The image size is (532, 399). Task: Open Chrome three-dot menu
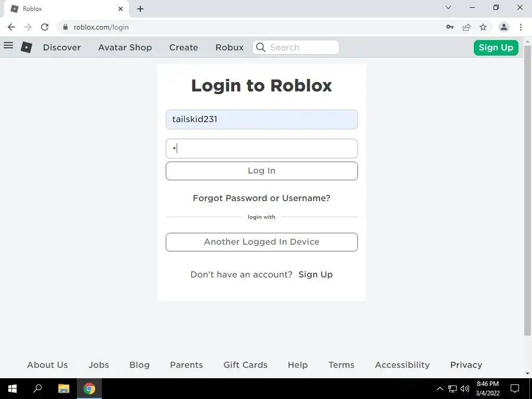tap(521, 27)
